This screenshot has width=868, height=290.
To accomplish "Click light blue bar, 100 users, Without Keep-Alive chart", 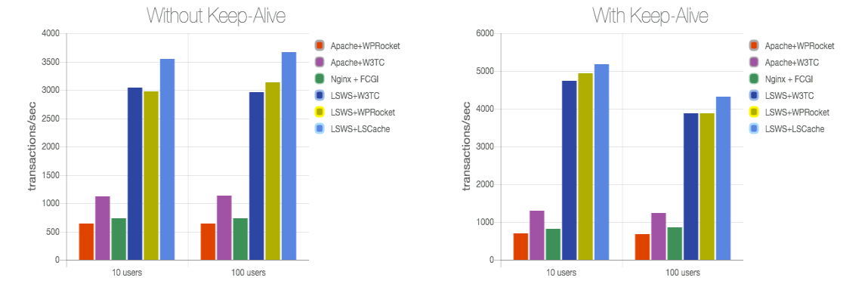I will tap(289, 156).
